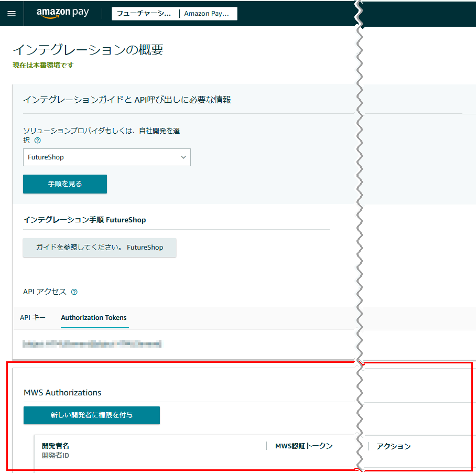
Task: Click the dropdown chevron on the FutureShop selector
Action: (183, 157)
